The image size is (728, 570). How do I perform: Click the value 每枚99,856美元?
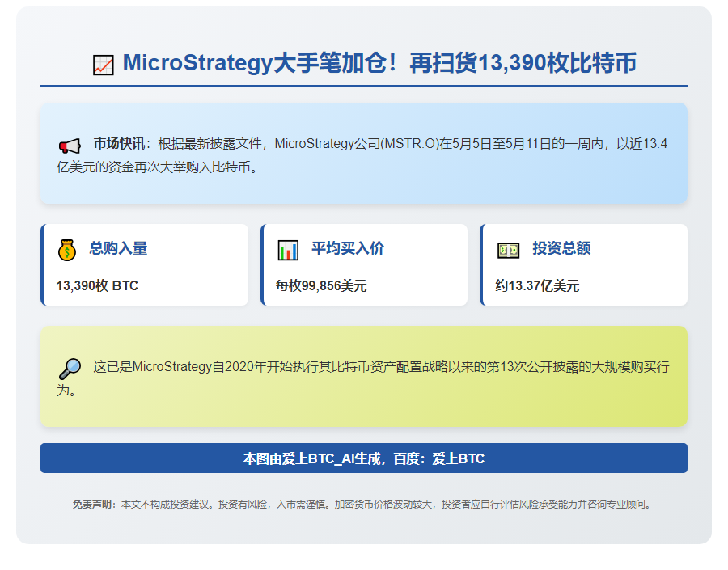321,285
